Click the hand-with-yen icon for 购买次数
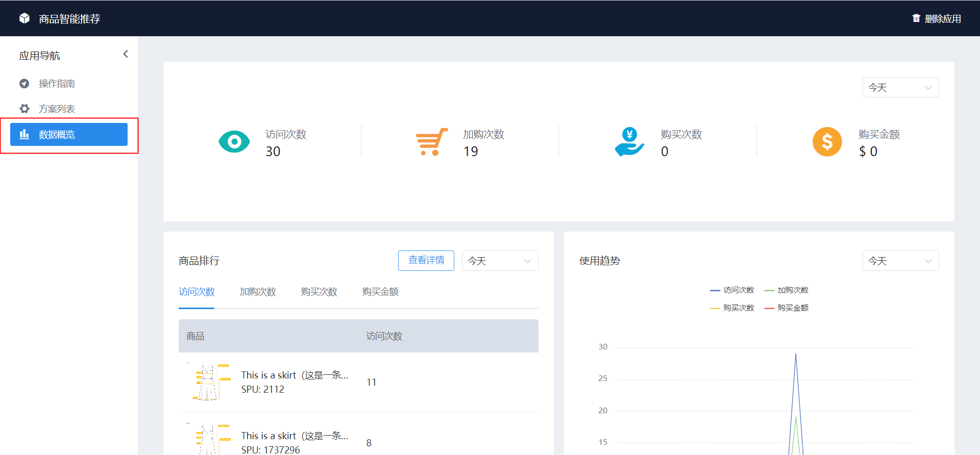The height and width of the screenshot is (455, 980). [629, 142]
